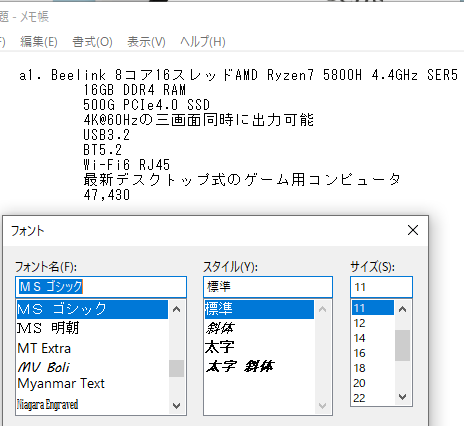Choose MT Extra font from list
Screen dimensions: 464x426
pos(92,348)
